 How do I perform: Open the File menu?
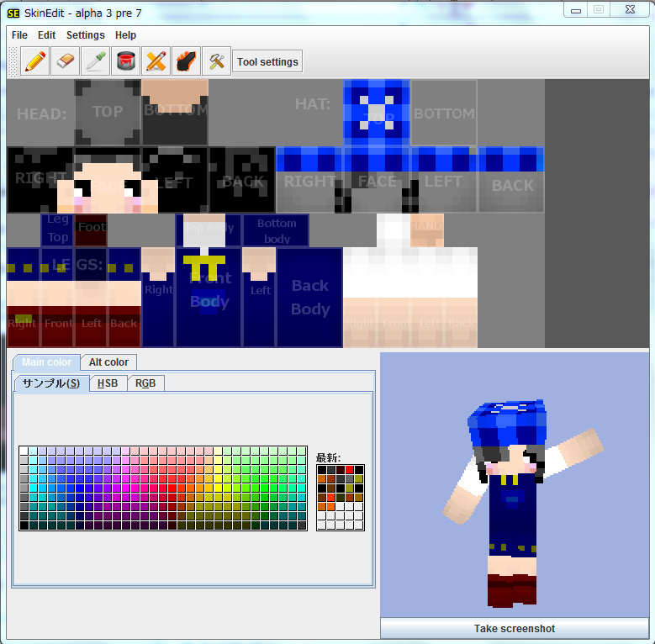19,35
